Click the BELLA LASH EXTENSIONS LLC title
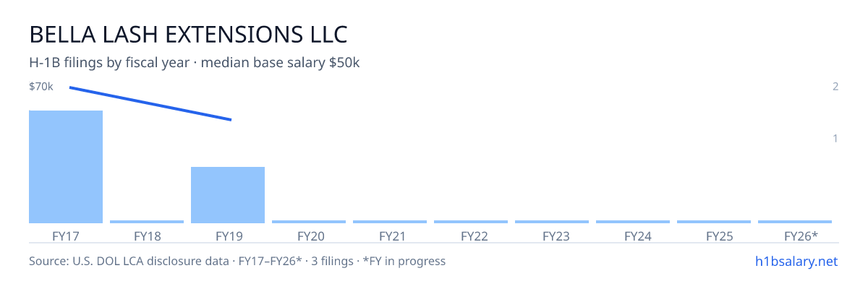The image size is (868, 289). [188, 34]
